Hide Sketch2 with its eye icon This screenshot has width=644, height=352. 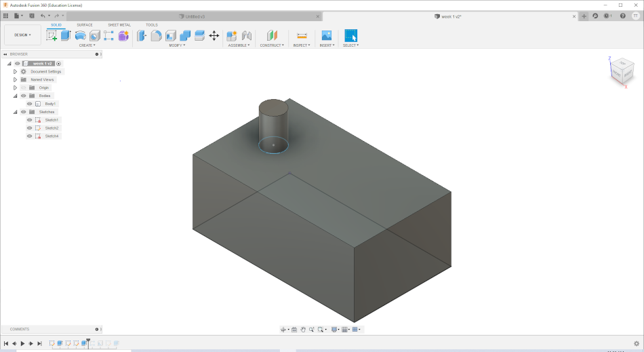tap(30, 128)
